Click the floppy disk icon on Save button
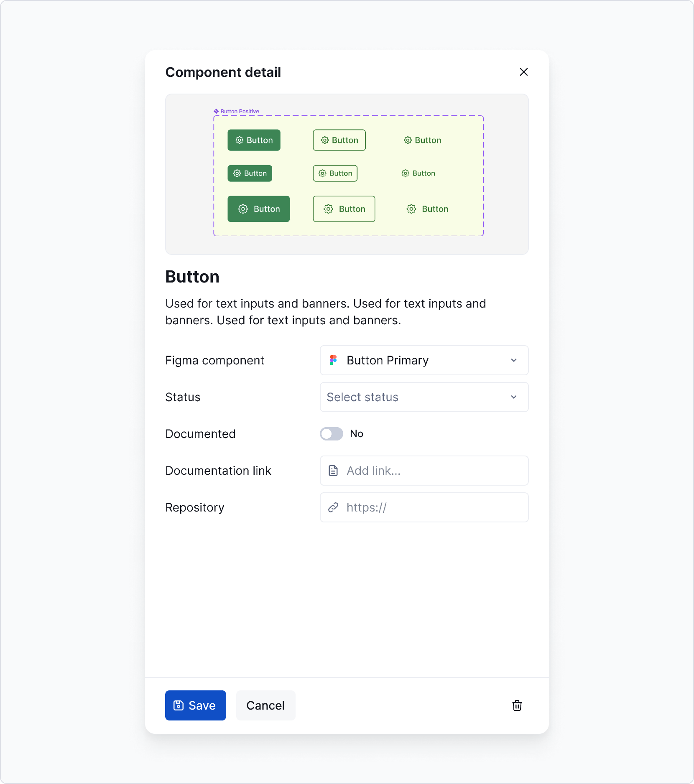Screen dimensions: 694x784 point(179,705)
